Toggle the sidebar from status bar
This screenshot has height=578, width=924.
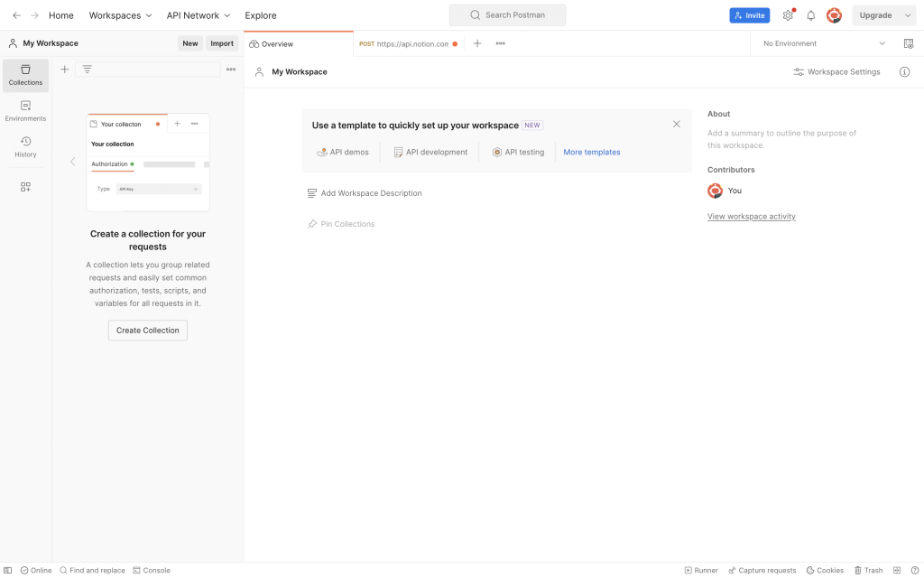coord(7,571)
